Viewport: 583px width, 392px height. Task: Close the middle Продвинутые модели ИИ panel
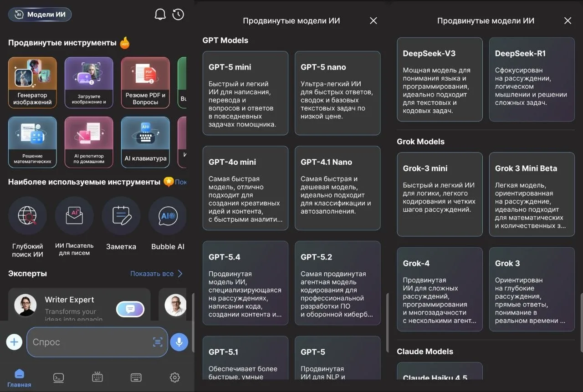[x=373, y=20]
